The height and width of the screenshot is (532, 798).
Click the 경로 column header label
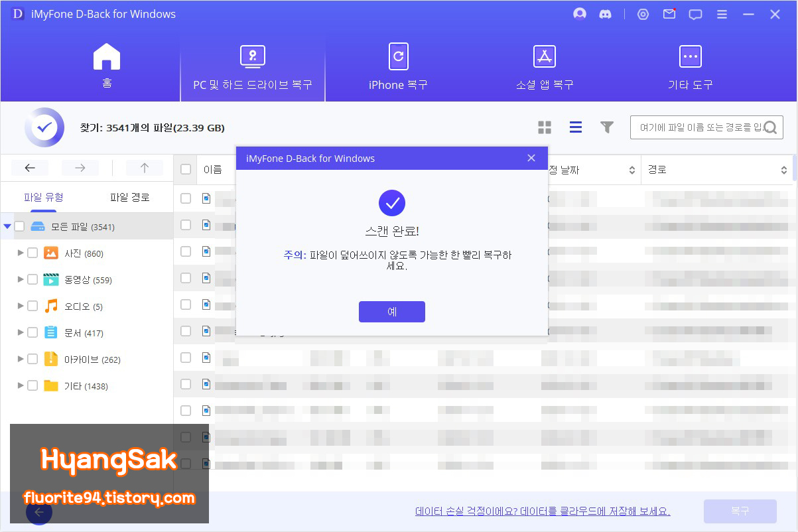tap(657, 170)
